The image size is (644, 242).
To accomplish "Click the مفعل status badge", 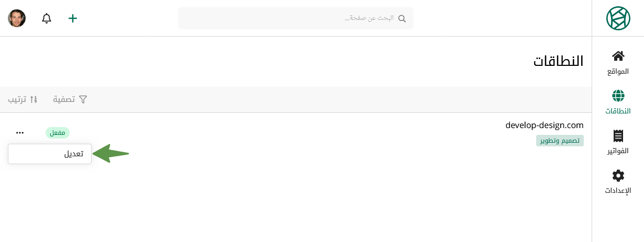I will 58,133.
